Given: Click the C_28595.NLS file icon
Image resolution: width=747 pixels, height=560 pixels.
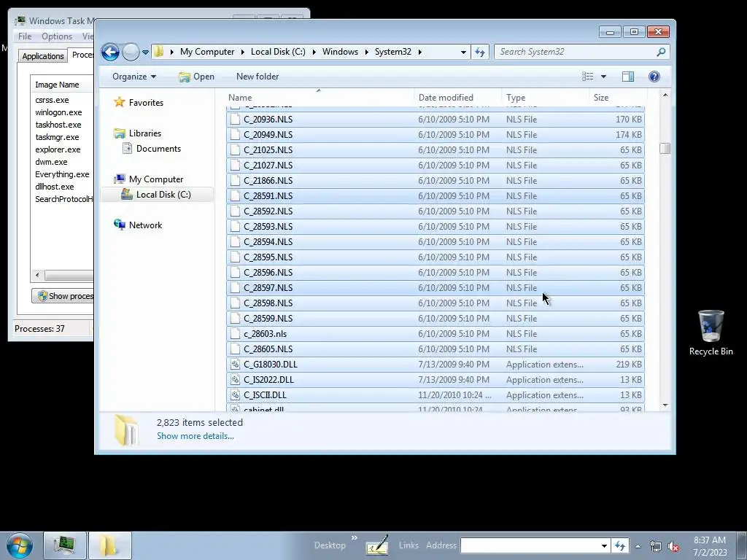Looking at the screenshot, I should tap(235, 257).
